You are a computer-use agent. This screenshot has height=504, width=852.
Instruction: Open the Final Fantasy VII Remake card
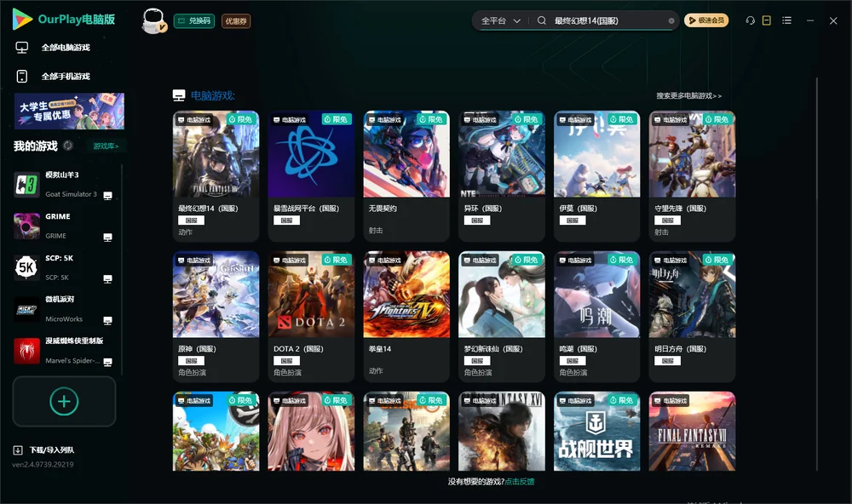[692, 432]
